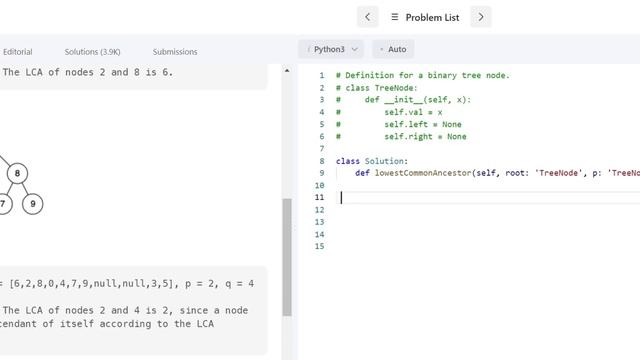The width and height of the screenshot is (640, 360).
Task: Click the Auto mode button
Action: coord(393,49)
